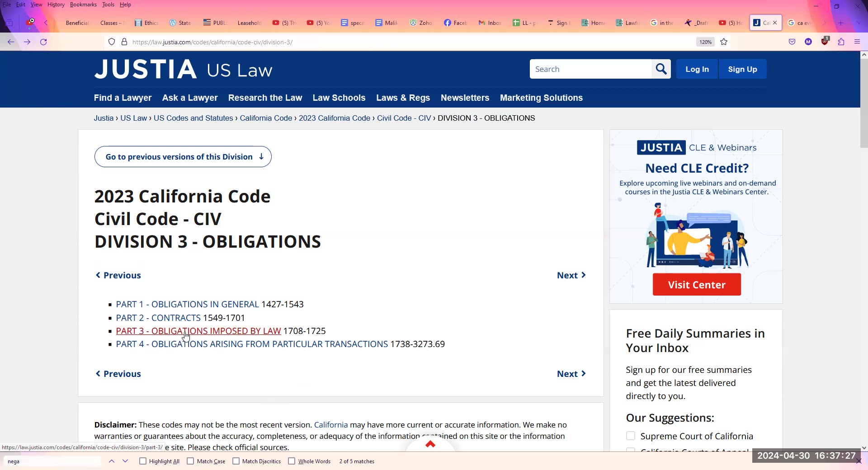The width and height of the screenshot is (868, 470).
Task: Check the Supreme Court of California box
Action: click(631, 436)
